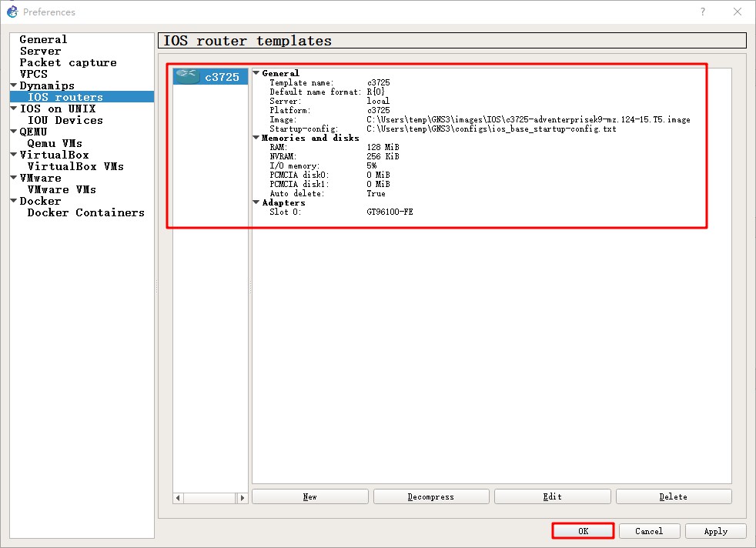Click the template list scroll left arrow
The height and width of the screenshot is (548, 756).
[178, 498]
